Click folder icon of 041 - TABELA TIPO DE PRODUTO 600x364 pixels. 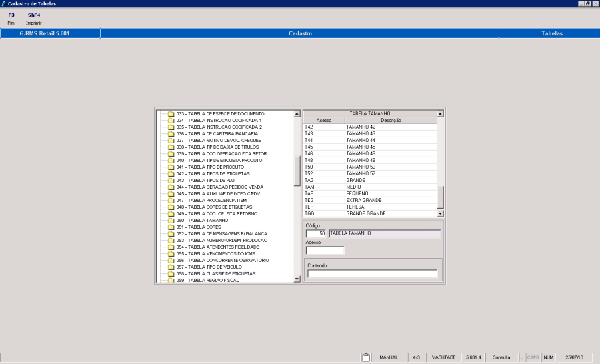[x=171, y=167]
